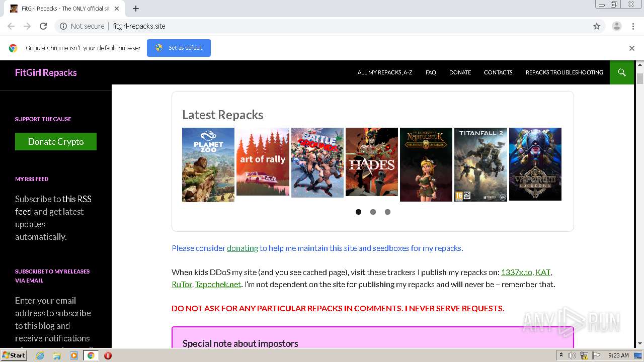Click the Latest Repacks heading
Screen dimensions: 644x362
click(x=223, y=115)
